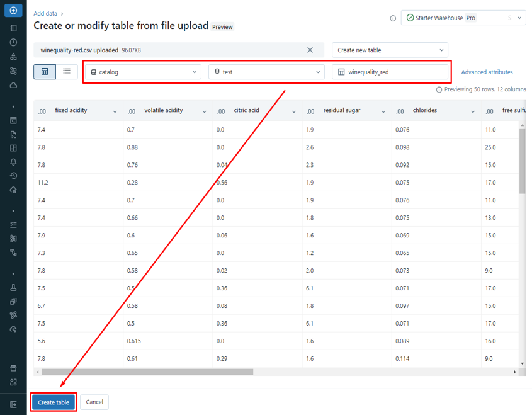Open Advanced attributes link
Image resolution: width=532 pixels, height=415 pixels.
pos(487,72)
